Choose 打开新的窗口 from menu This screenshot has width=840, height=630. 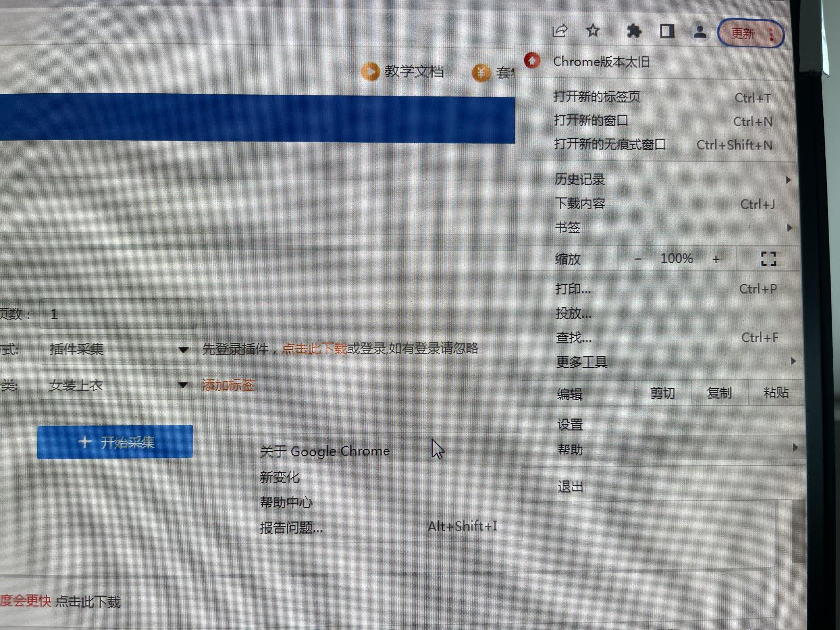pos(662,121)
